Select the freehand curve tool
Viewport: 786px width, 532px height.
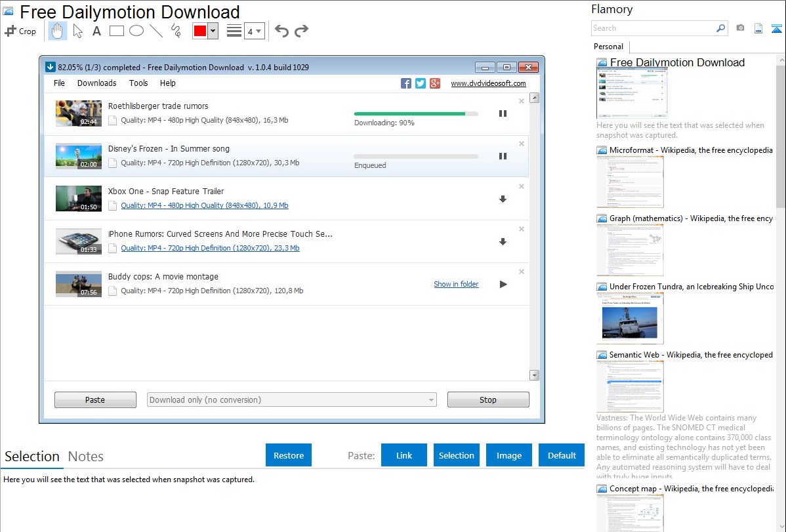tap(176, 31)
